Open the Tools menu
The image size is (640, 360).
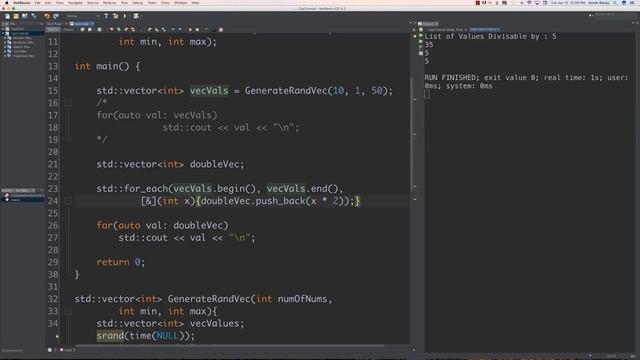pos(165,3)
